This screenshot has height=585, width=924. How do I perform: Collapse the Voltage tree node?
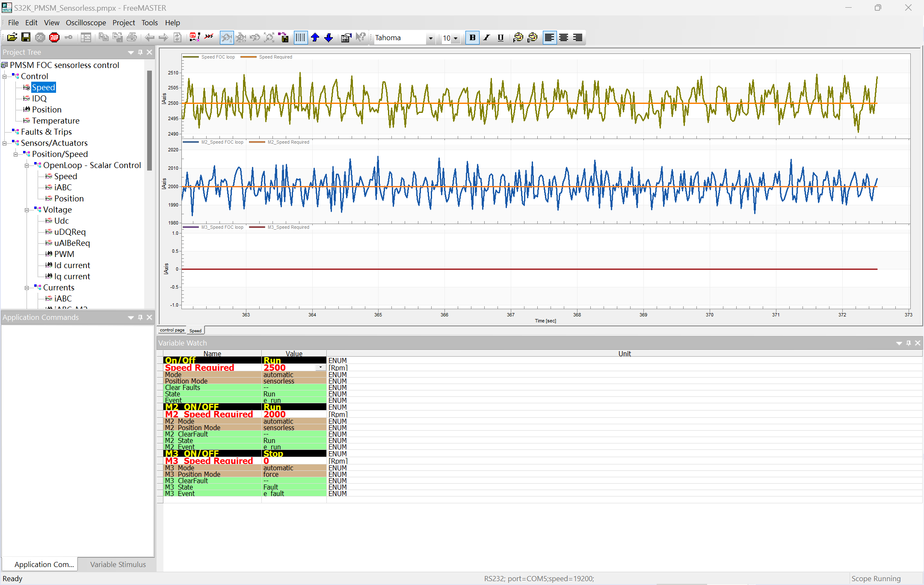pos(27,210)
